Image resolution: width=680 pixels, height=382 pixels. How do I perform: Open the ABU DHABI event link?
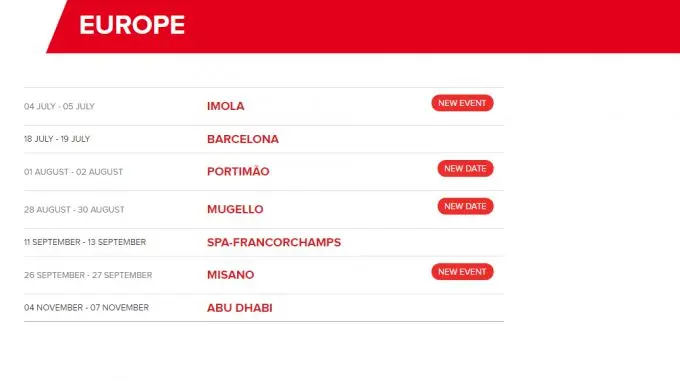239,308
